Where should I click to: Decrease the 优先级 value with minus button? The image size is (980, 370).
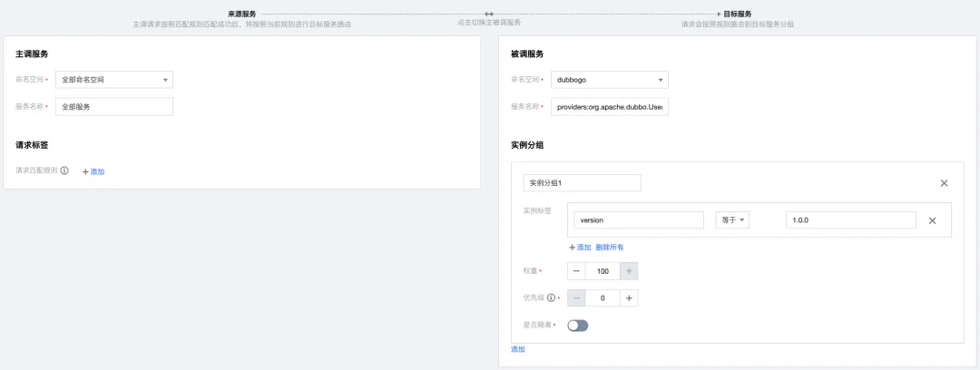click(576, 298)
